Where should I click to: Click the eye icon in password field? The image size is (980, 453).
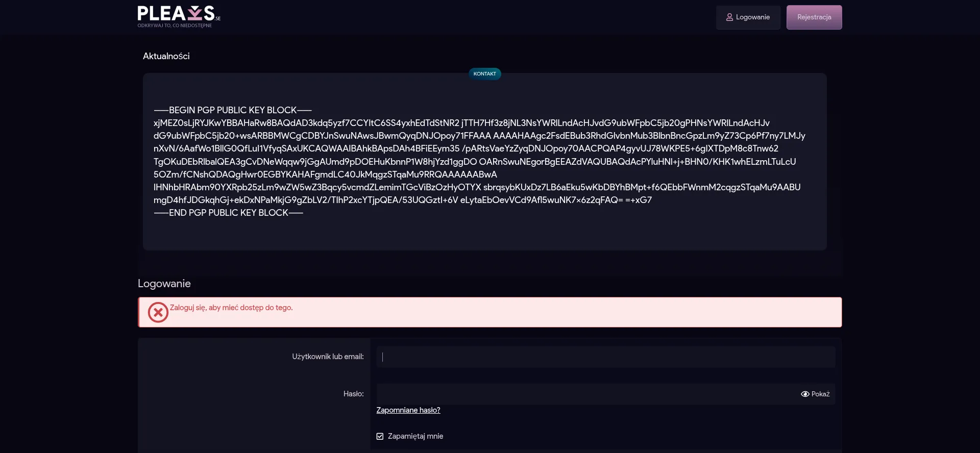805,394
